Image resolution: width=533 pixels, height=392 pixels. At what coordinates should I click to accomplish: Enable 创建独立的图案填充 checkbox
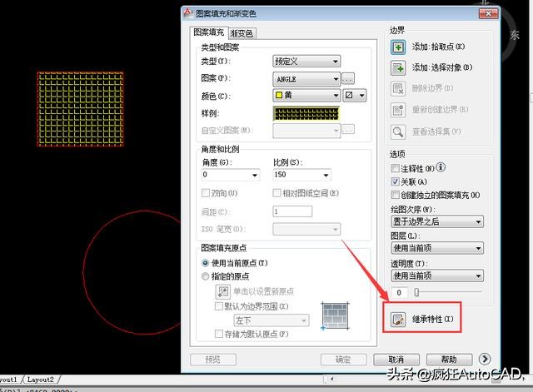395,195
